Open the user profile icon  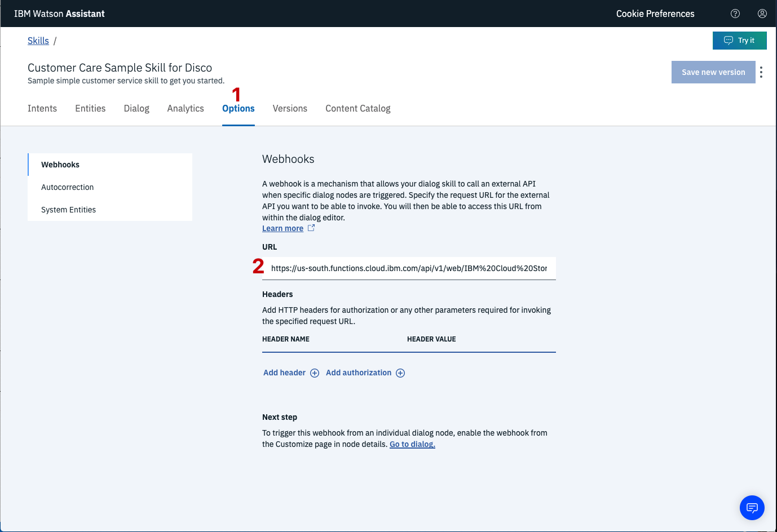click(762, 14)
